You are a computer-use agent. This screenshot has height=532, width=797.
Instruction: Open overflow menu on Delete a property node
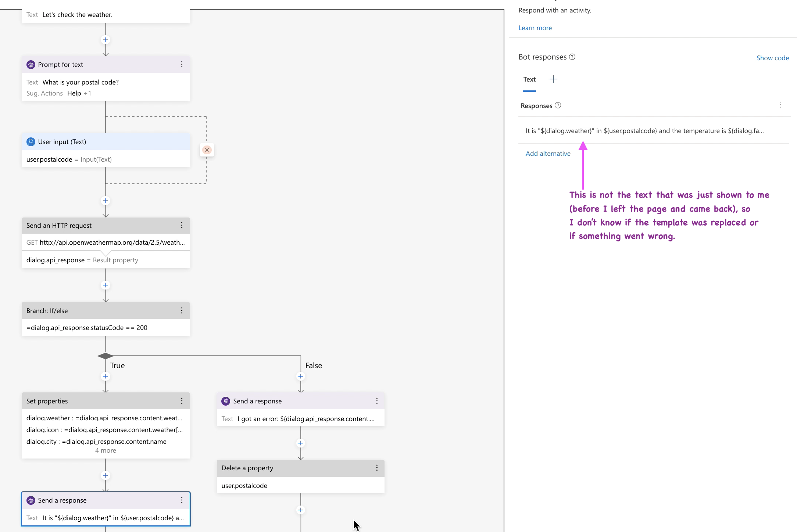pyautogui.click(x=376, y=468)
